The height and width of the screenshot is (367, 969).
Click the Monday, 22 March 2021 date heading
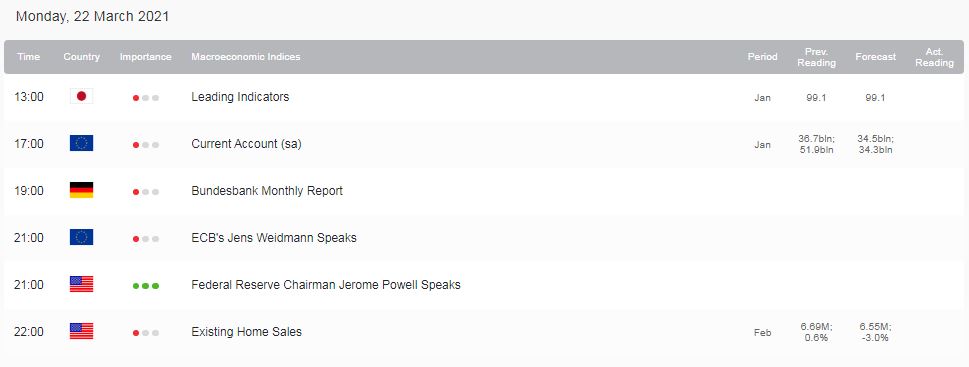point(92,17)
